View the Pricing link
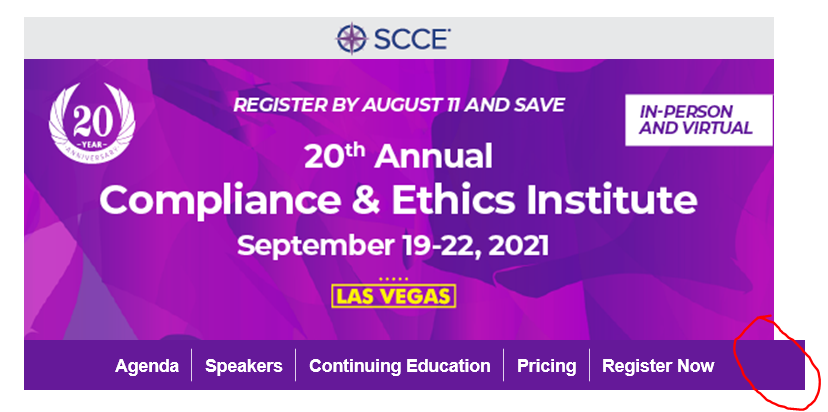Screen dimensions: 828x412 click(547, 366)
